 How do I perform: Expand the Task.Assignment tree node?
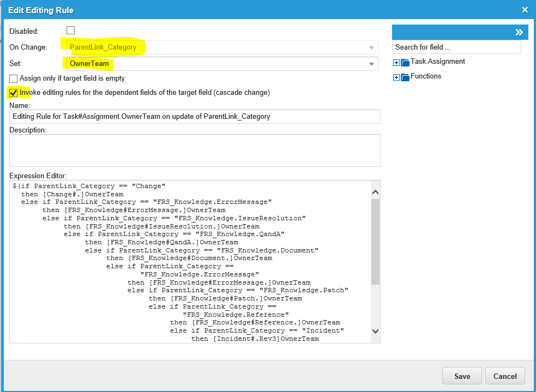coord(396,62)
